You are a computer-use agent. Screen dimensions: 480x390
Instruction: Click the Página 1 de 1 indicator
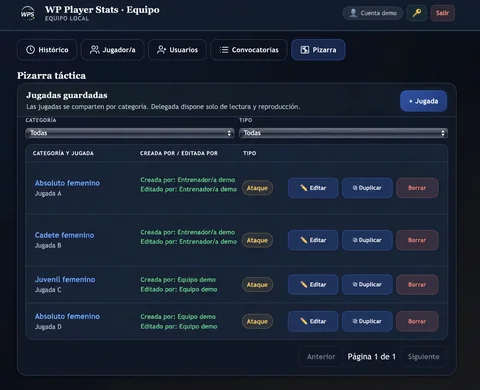point(372,357)
